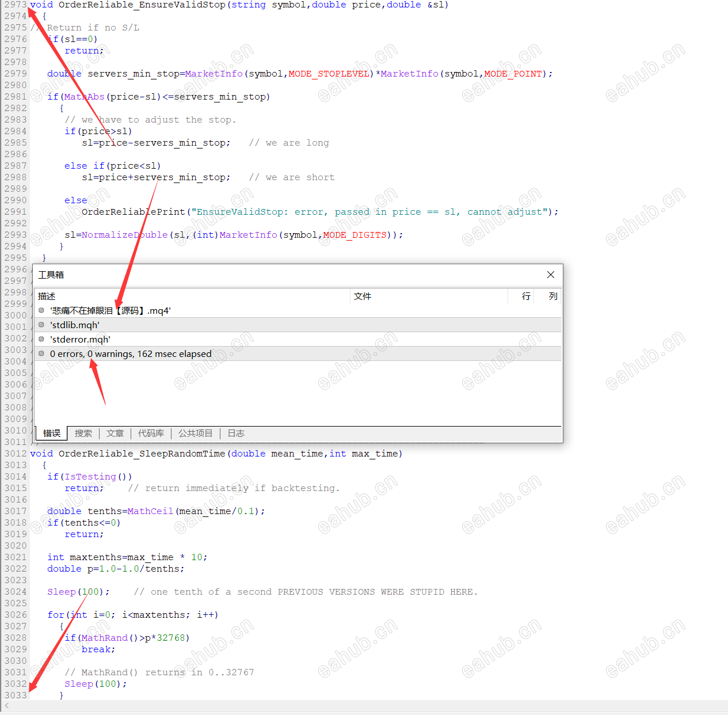Click line number 2979 in gutter
This screenshot has width=728, height=715.
pos(16,74)
